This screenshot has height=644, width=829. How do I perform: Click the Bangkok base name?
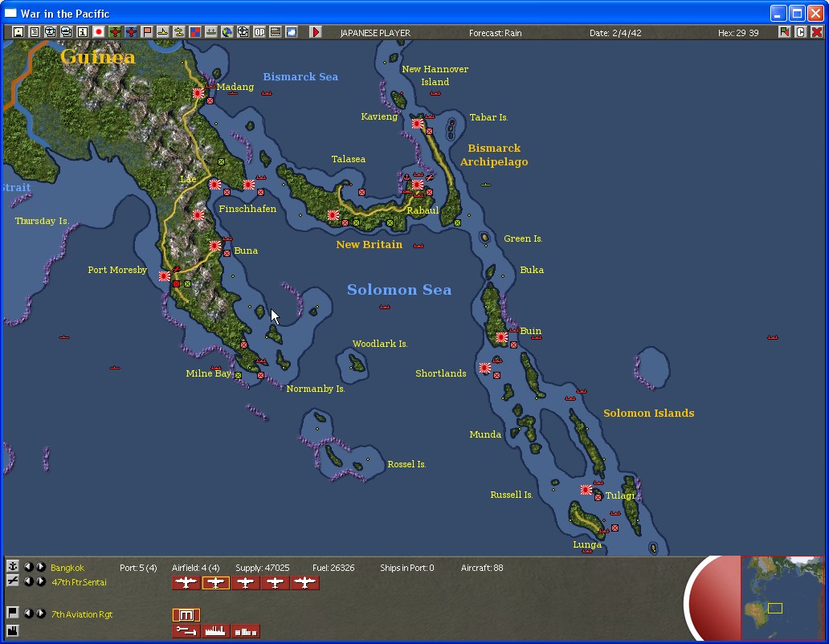pyautogui.click(x=67, y=568)
